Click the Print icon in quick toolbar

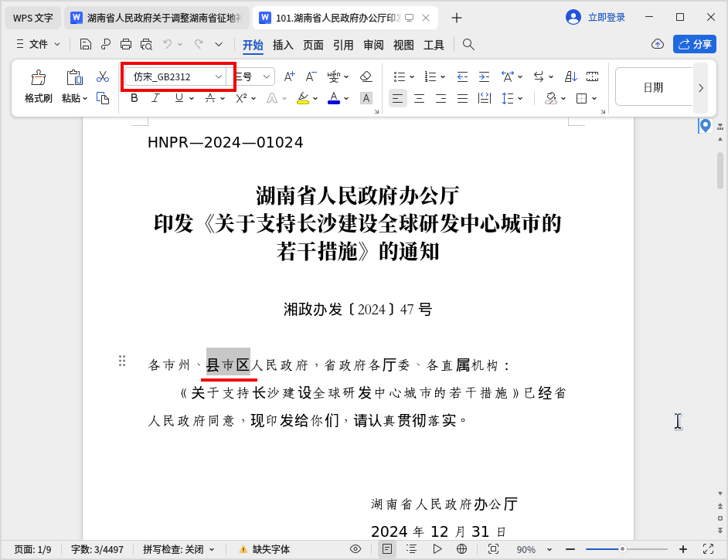coord(126,45)
